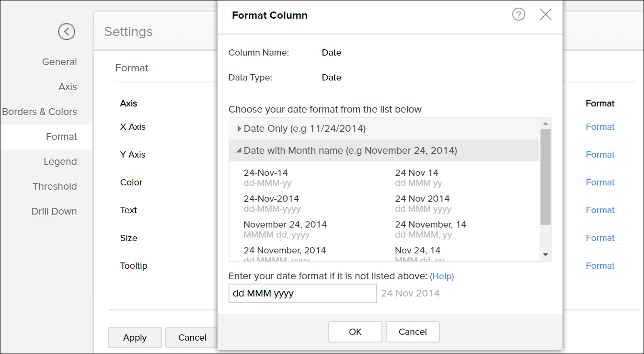This screenshot has width=644, height=354.
Task: Click scrollbar down arrow in format list
Action: [x=545, y=255]
